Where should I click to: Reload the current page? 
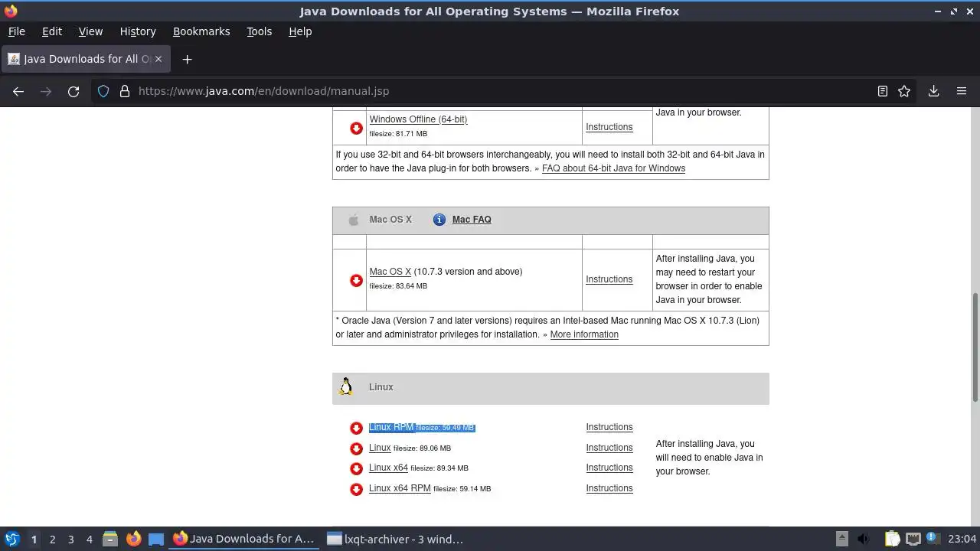click(73, 91)
